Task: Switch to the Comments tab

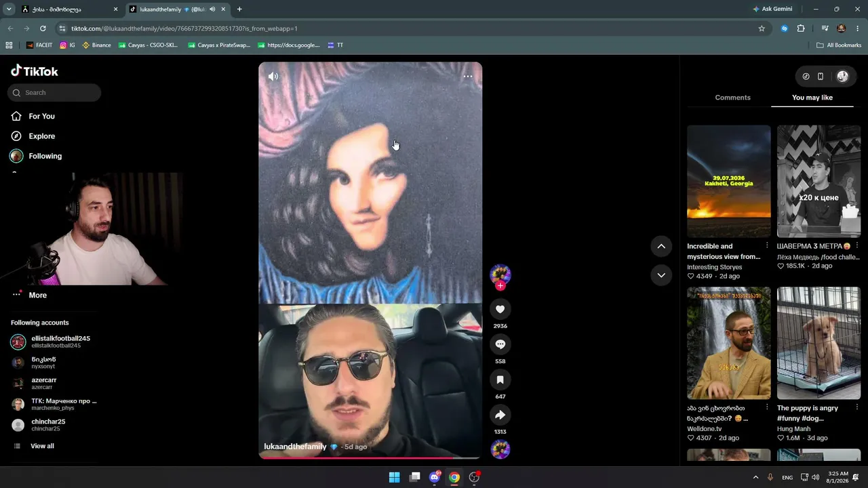Action: point(732,98)
